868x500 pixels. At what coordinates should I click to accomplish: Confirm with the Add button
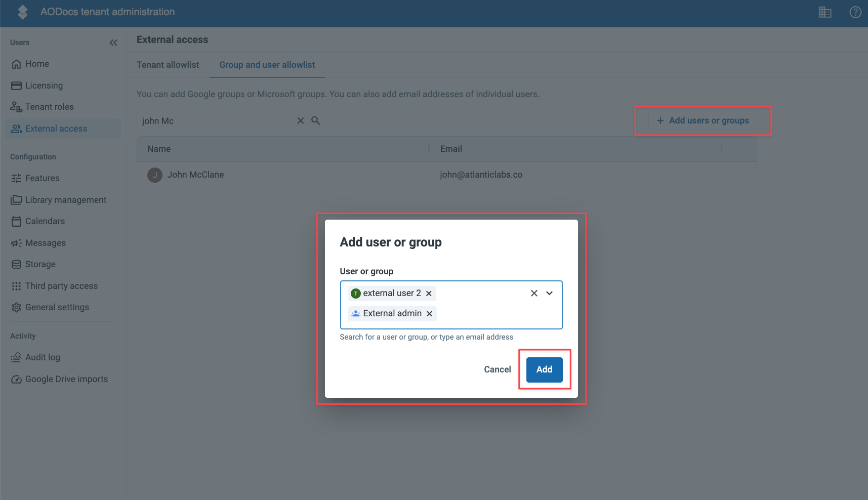click(x=544, y=369)
